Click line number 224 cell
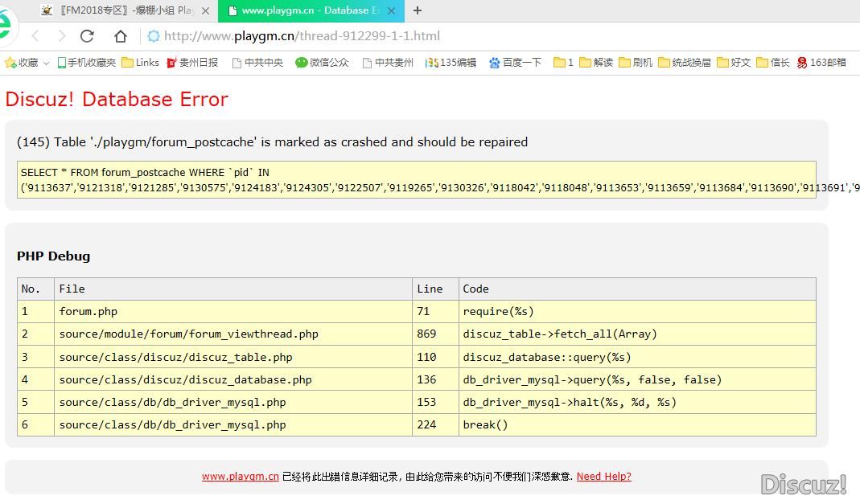 [435, 424]
